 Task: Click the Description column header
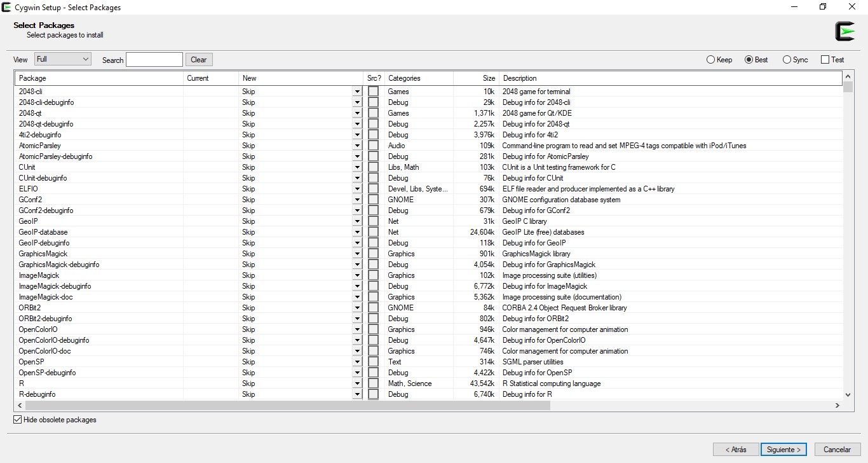(670, 78)
